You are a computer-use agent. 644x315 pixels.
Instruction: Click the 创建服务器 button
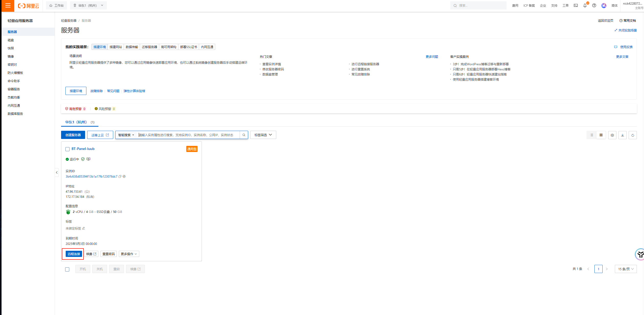click(x=73, y=135)
